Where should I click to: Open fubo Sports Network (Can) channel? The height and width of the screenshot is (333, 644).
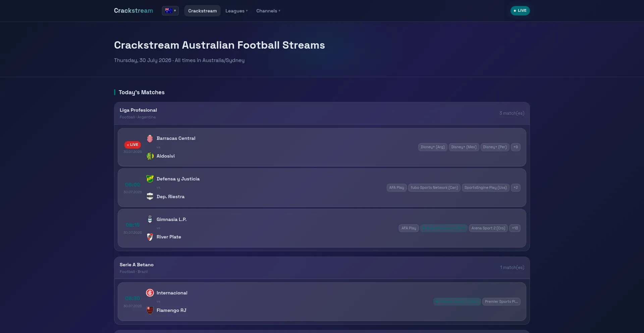tap(434, 188)
